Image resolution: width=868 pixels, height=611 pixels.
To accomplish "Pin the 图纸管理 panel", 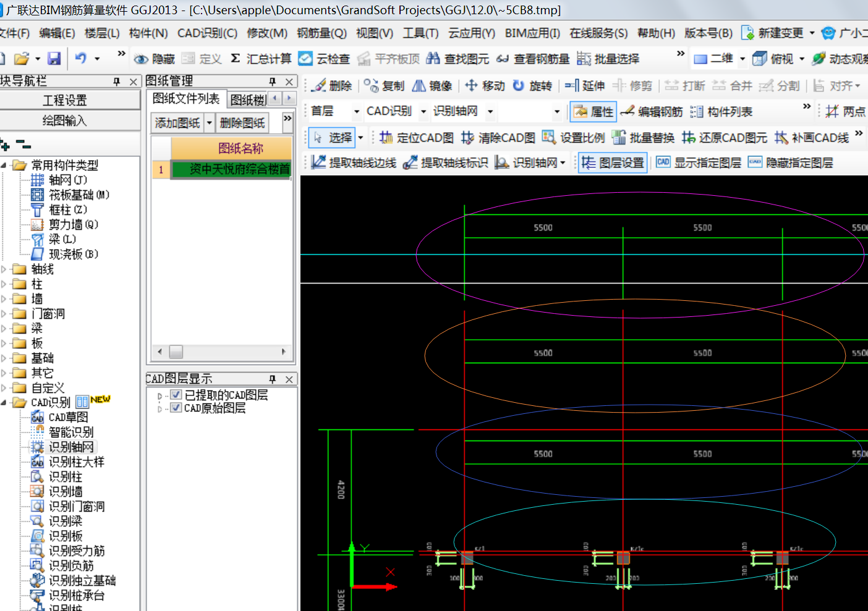I will coord(273,82).
